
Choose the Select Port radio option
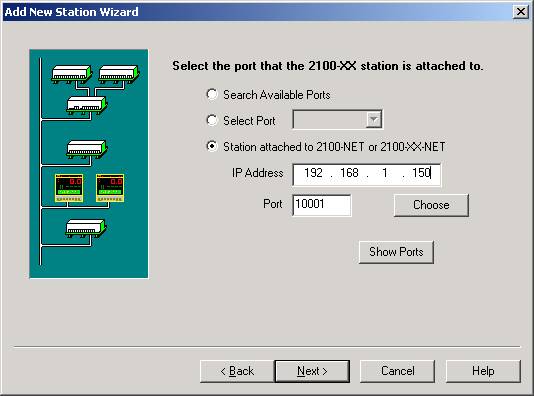pyautogui.click(x=212, y=120)
